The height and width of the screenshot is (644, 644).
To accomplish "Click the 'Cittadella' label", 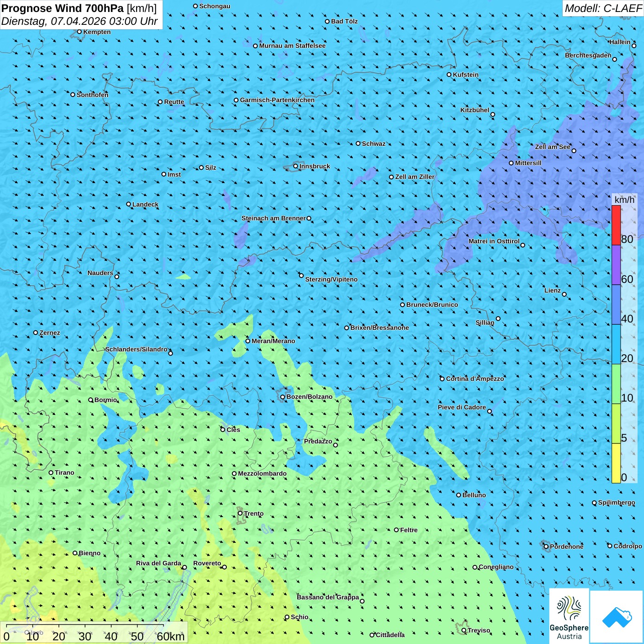I will click(x=391, y=635).
